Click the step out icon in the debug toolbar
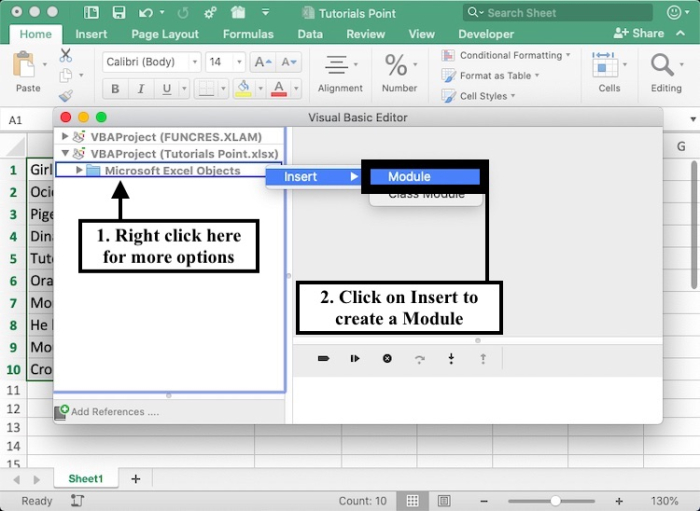 click(483, 359)
